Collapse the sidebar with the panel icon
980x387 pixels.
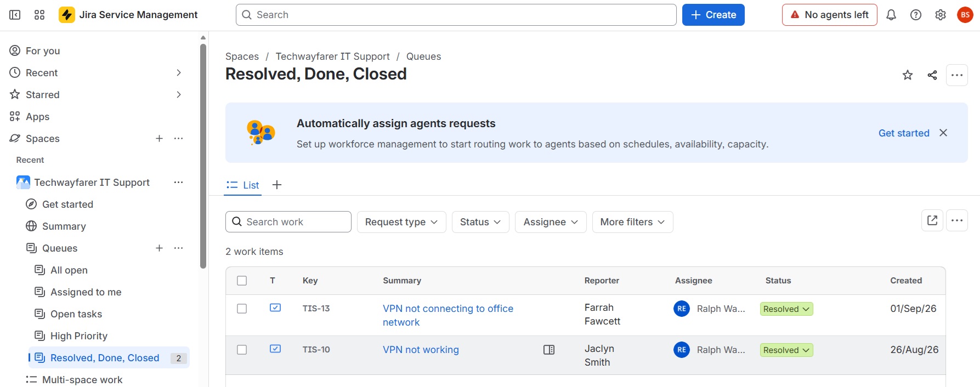point(15,15)
